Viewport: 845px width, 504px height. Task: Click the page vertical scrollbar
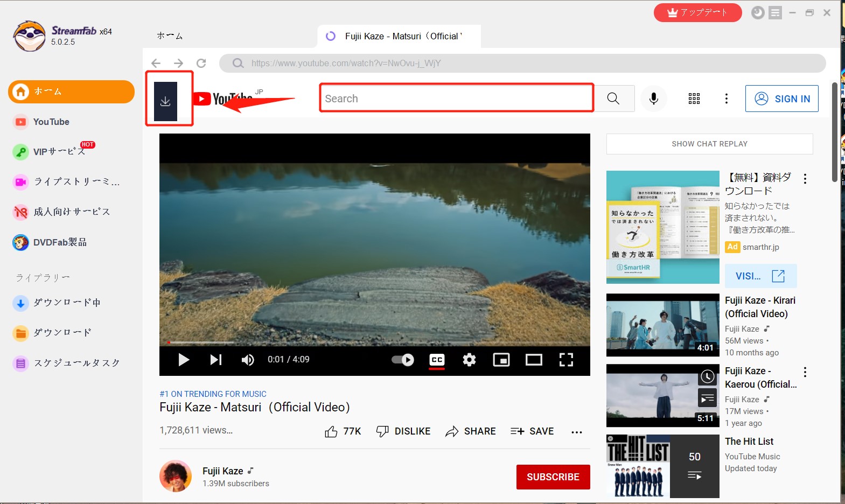click(834, 132)
